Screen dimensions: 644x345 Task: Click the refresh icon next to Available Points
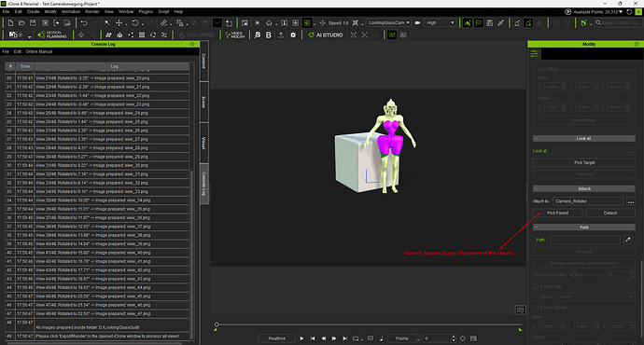(629, 12)
